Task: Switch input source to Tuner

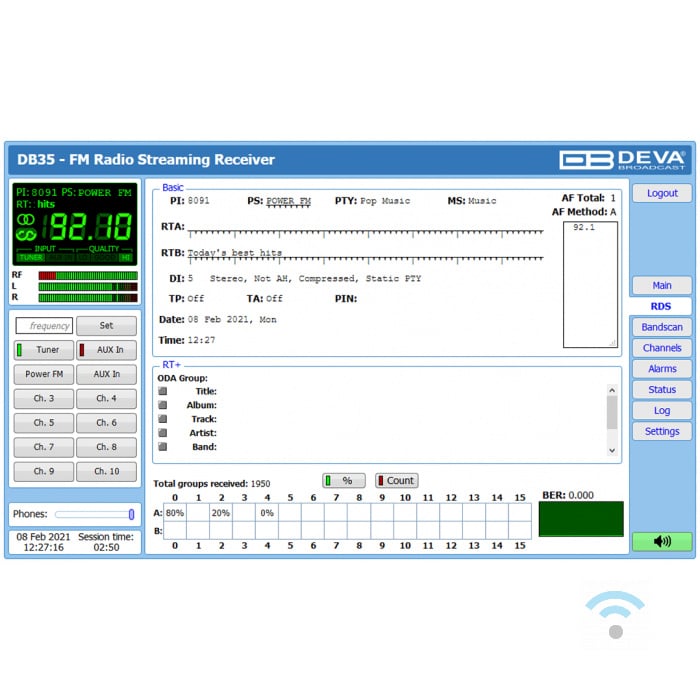Action: point(43,350)
